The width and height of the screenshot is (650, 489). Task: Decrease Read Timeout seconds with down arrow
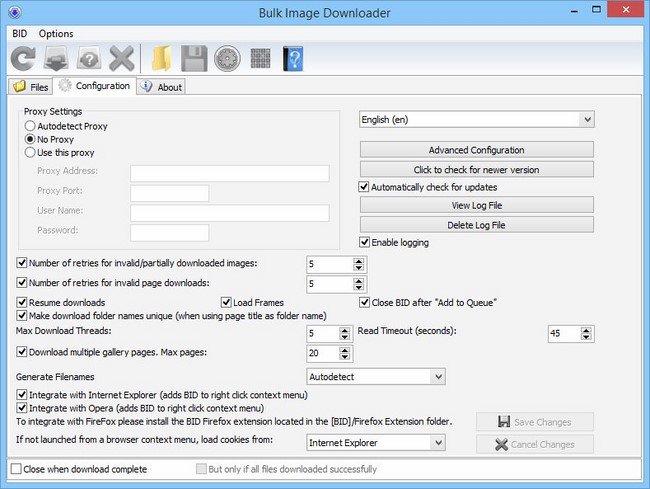tap(586, 337)
